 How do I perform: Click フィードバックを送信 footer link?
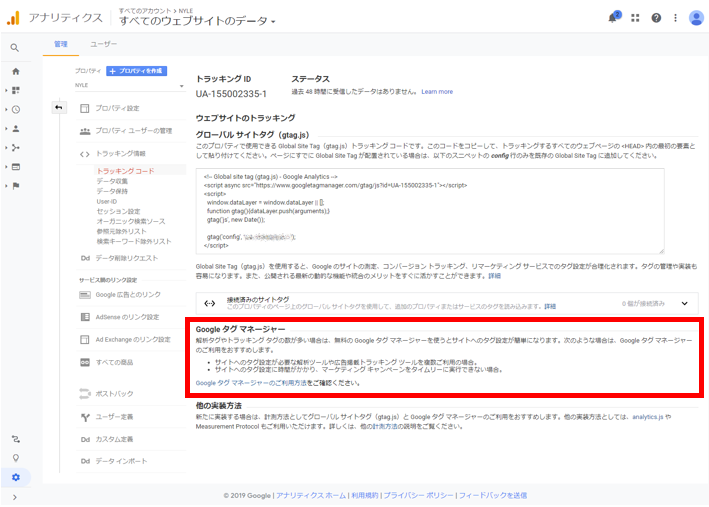point(493,496)
